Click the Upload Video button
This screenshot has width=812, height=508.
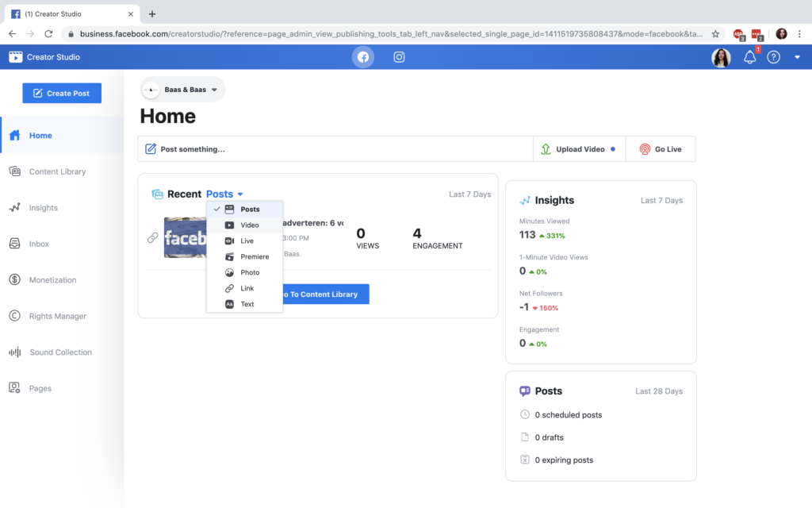coord(579,149)
